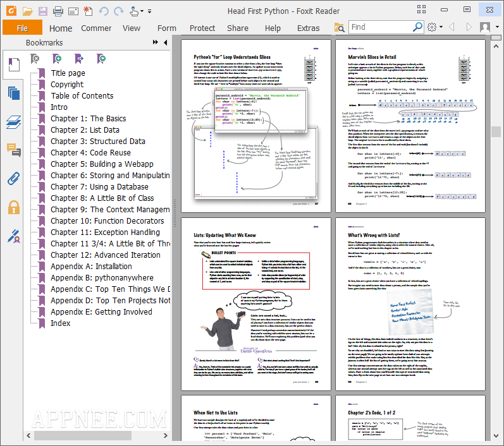The height and width of the screenshot is (446, 504).
Task: Open the Bookmarks sidebar panel icon
Action: click(14, 64)
